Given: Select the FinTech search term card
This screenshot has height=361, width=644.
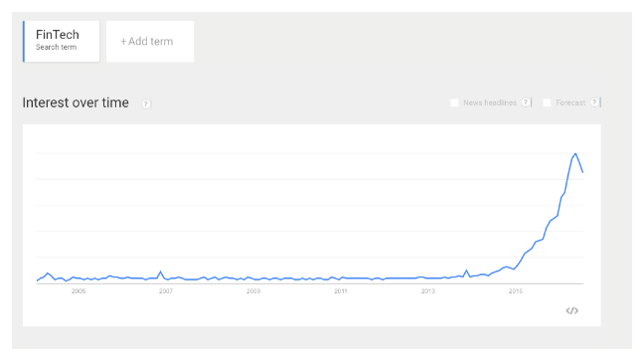Looking at the screenshot, I should tap(62, 42).
